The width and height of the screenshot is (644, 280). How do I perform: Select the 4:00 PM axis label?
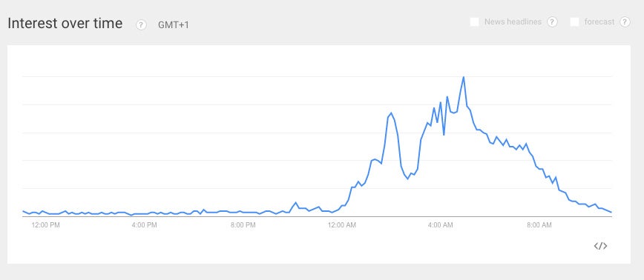tap(144, 225)
